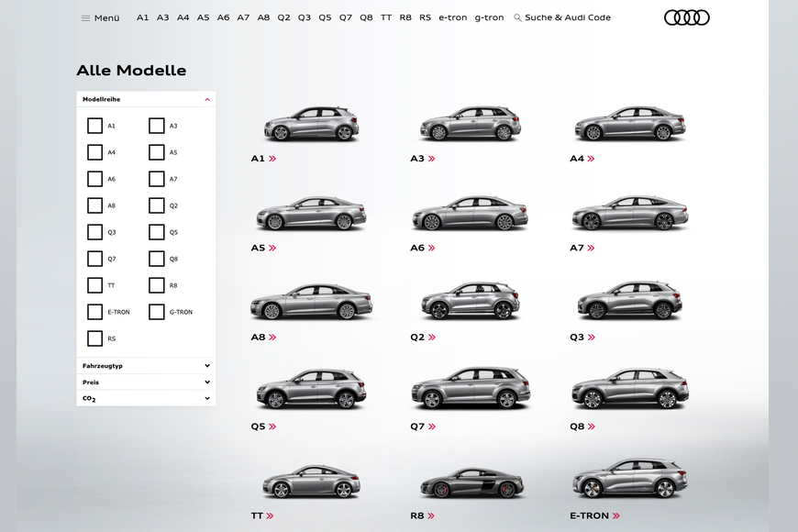Click the red arrows next to Q3
Viewport: 798px width, 532px height.
tap(592, 337)
